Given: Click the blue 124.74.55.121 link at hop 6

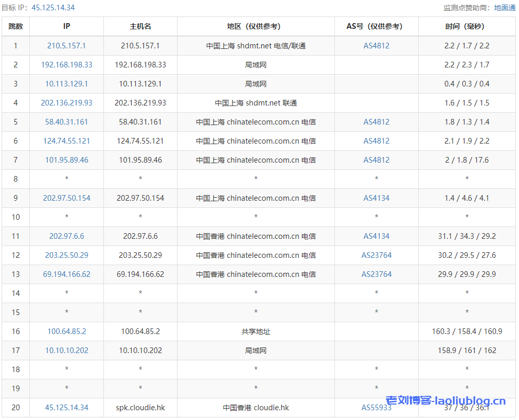Looking at the screenshot, I should [66, 141].
